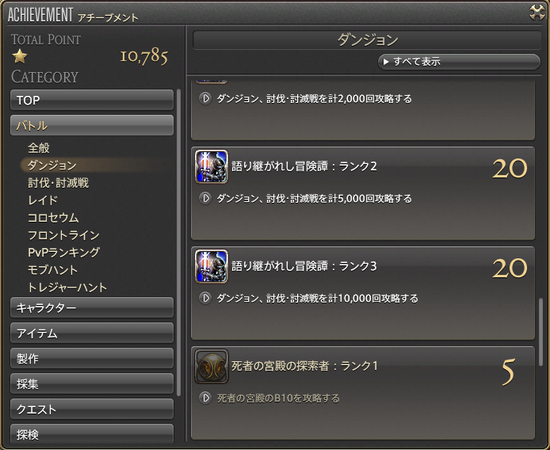This screenshot has width=550, height=450.
Task: Click the 語り継がれし冒険譚 ランク3 achievement icon
Action: click(x=212, y=267)
